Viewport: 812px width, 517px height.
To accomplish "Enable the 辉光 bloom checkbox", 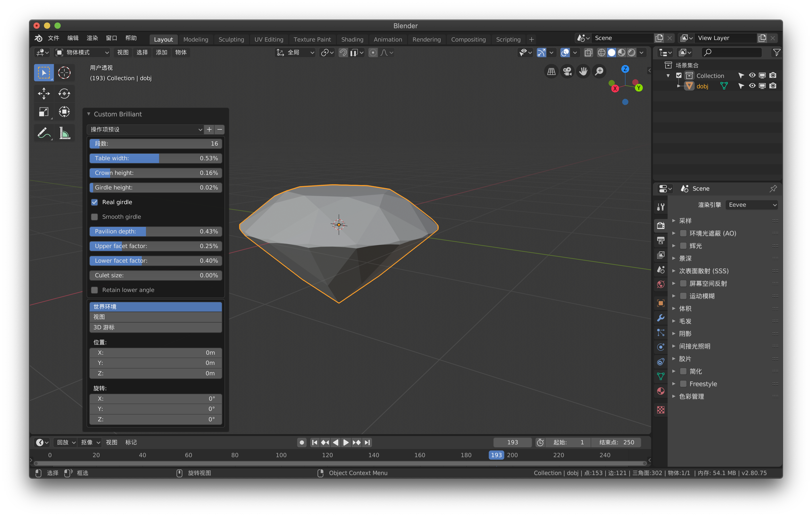I will coord(683,246).
